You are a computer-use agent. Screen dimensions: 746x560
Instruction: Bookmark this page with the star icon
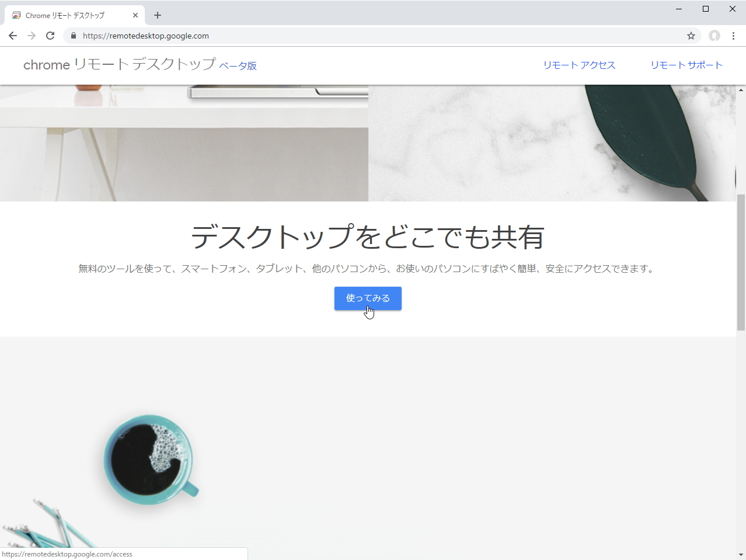point(691,36)
